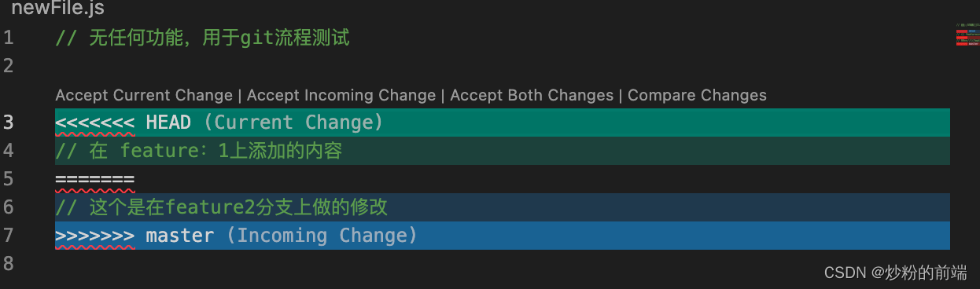Click the feature2 branch comment line
Viewport: 980px width, 289px height.
(503, 207)
